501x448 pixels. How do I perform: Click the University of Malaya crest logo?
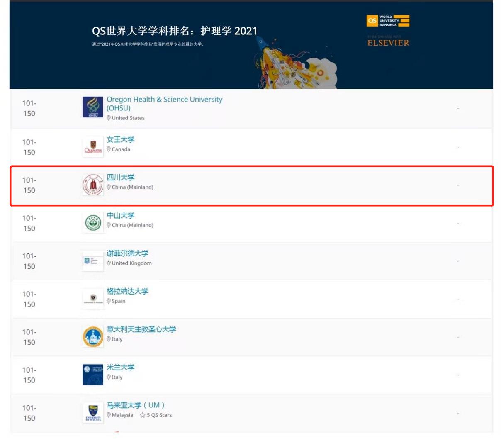93,412
